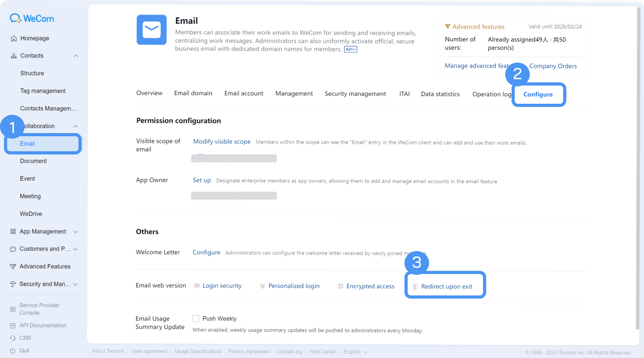Open Usage Specifications footer link
Image resolution: width=644 pixels, height=358 pixels.
click(198, 351)
